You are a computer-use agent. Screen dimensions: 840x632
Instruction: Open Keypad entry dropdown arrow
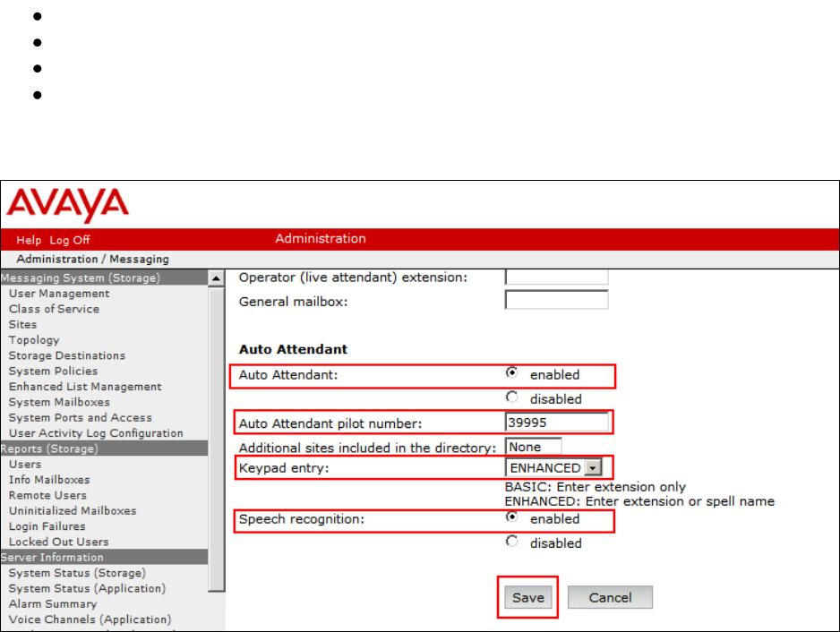click(593, 467)
